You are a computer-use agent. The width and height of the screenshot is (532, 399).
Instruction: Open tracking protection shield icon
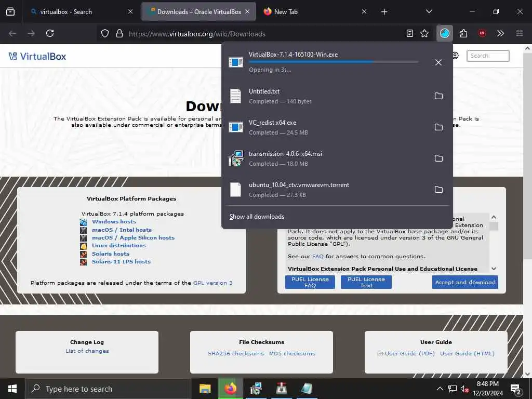coord(105,34)
